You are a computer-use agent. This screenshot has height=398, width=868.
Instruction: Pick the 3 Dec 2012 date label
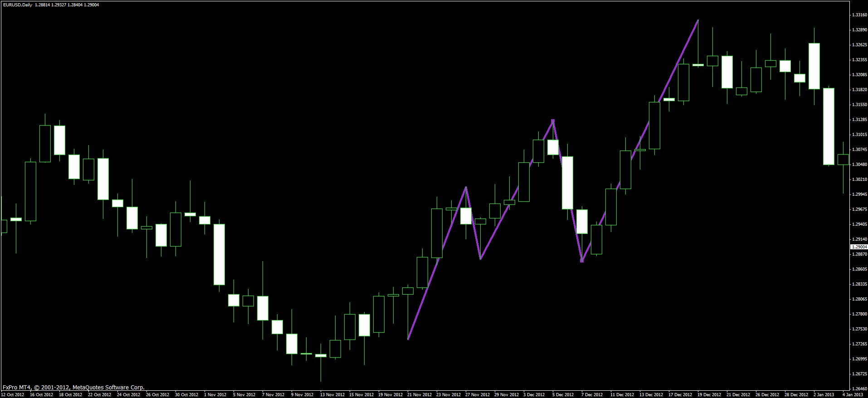(534, 395)
